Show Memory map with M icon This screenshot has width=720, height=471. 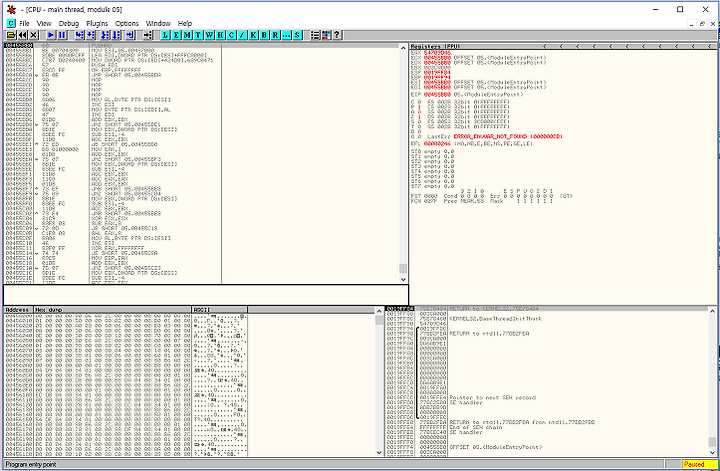pyautogui.click(x=187, y=35)
